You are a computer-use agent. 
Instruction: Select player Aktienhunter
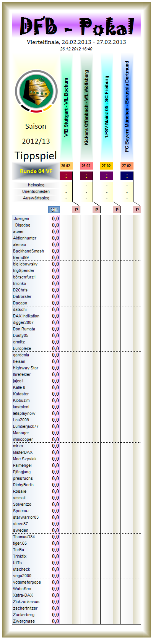(25, 238)
